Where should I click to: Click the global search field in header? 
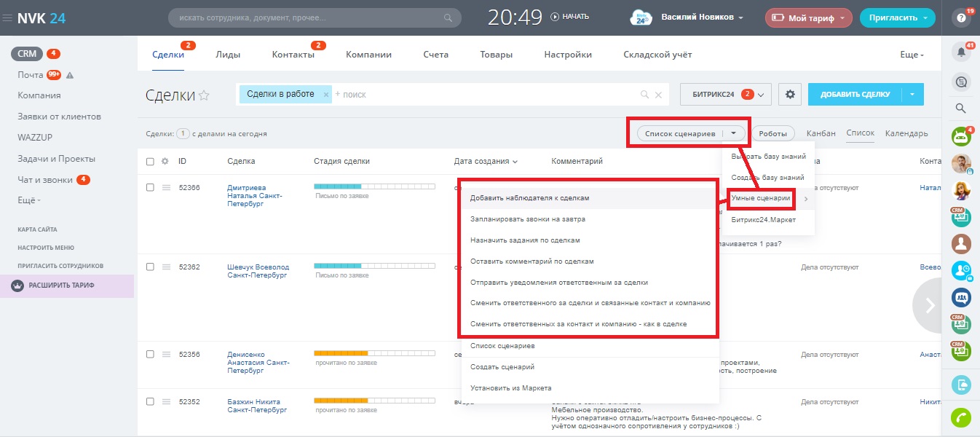pos(315,17)
